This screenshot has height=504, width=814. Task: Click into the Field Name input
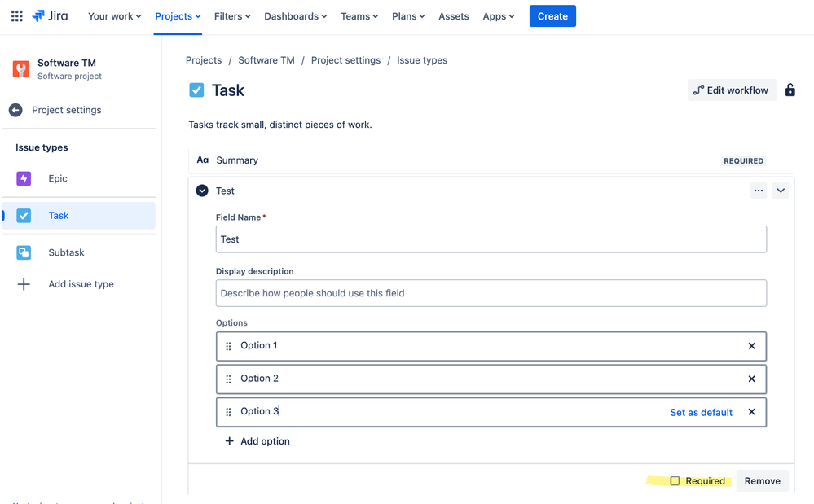tap(491, 239)
